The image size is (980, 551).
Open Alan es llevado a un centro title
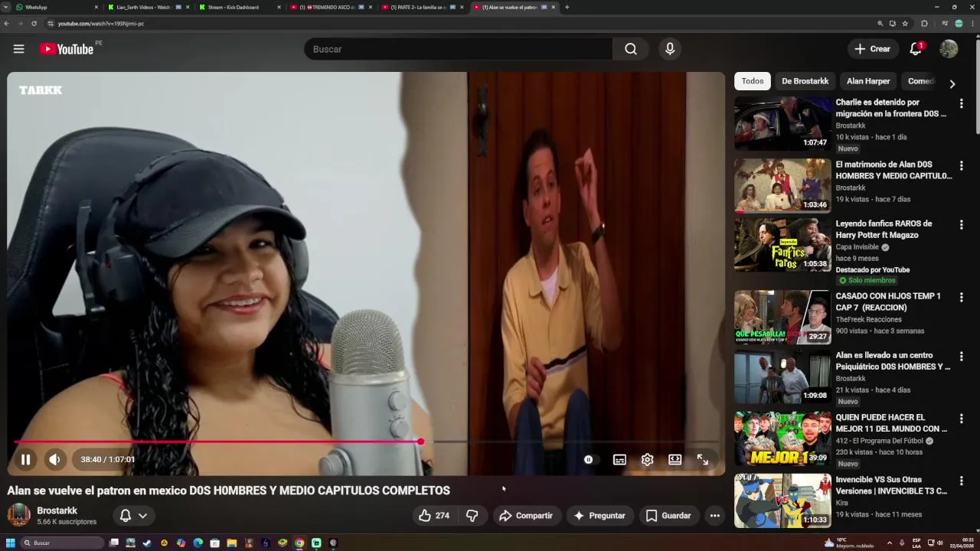click(x=893, y=361)
